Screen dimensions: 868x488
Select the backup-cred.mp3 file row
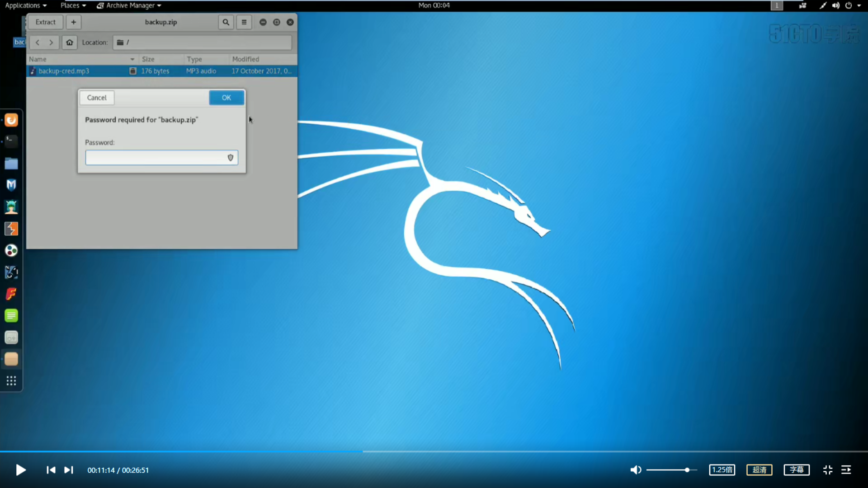pyautogui.click(x=162, y=71)
